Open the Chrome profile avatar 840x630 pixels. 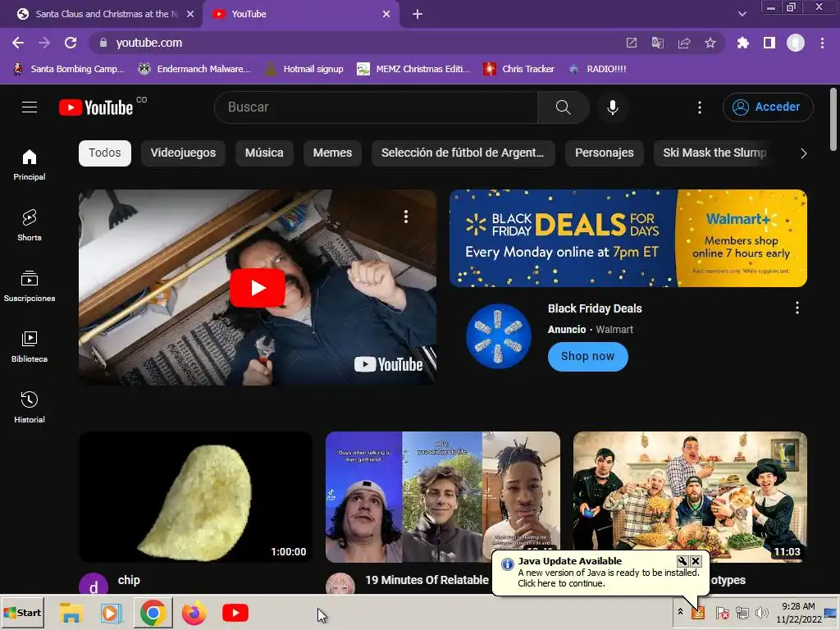point(796,43)
